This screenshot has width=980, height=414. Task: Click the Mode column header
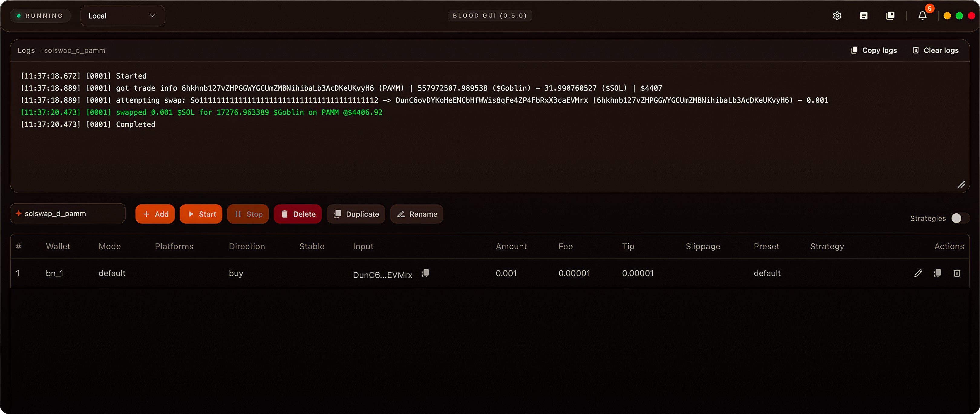pyautogui.click(x=109, y=246)
